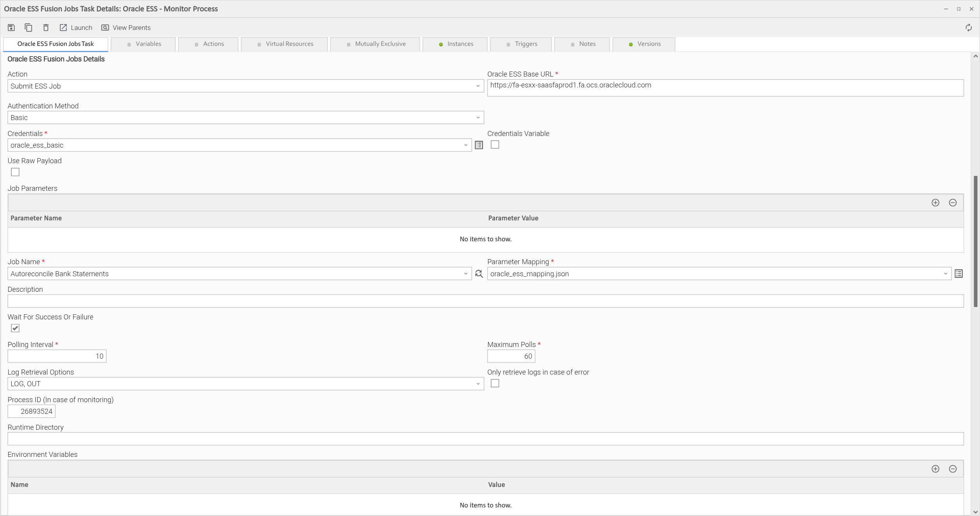Click the scroll down arrow
The image size is (980, 516).
pos(975,512)
